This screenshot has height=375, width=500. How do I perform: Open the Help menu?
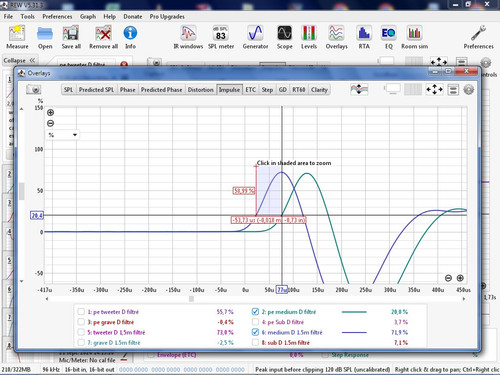pyautogui.click(x=109, y=16)
